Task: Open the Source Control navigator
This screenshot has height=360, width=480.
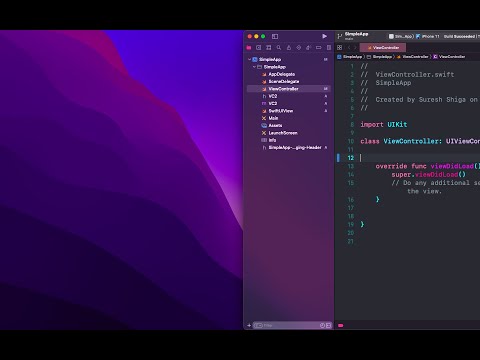Action: pos(259,48)
